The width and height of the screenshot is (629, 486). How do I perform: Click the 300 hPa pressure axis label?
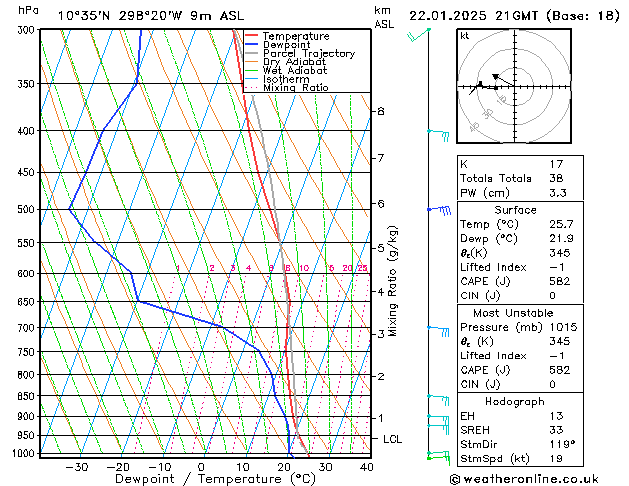click(x=26, y=30)
